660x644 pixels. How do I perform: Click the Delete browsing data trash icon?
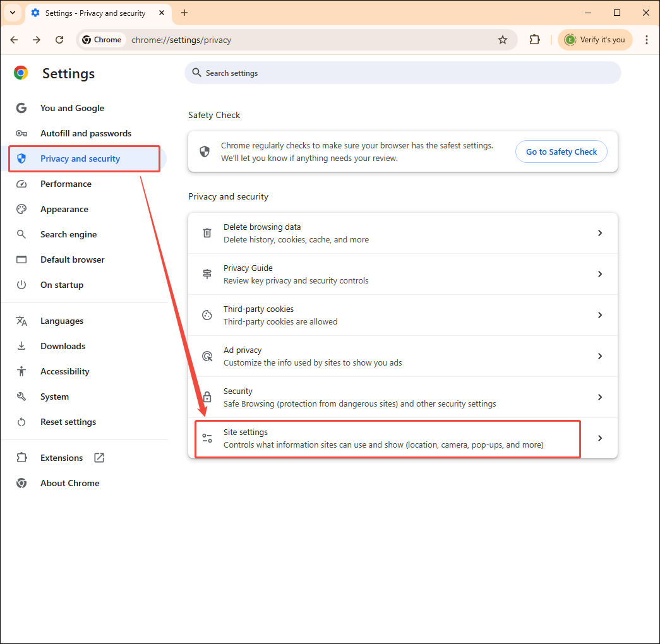[x=207, y=232]
